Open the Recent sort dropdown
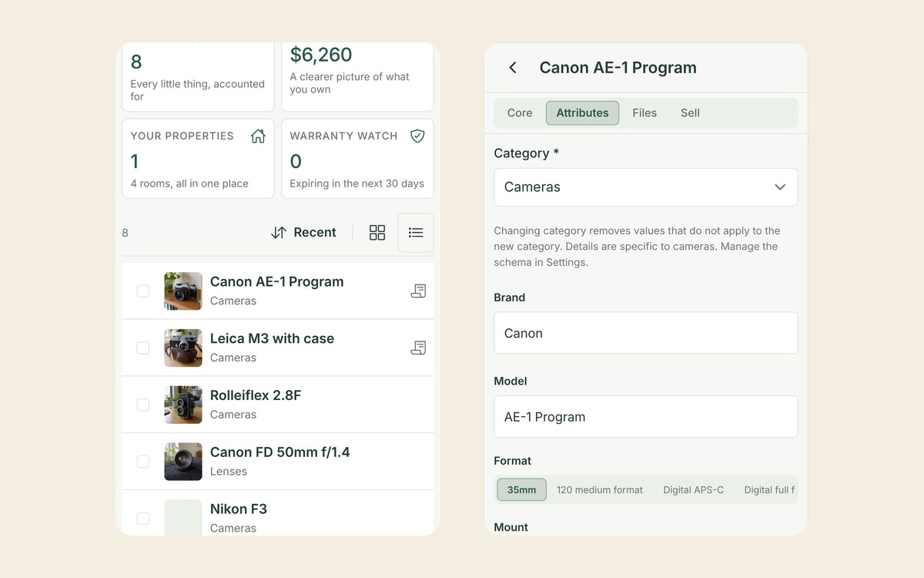This screenshot has height=578, width=924. click(304, 233)
